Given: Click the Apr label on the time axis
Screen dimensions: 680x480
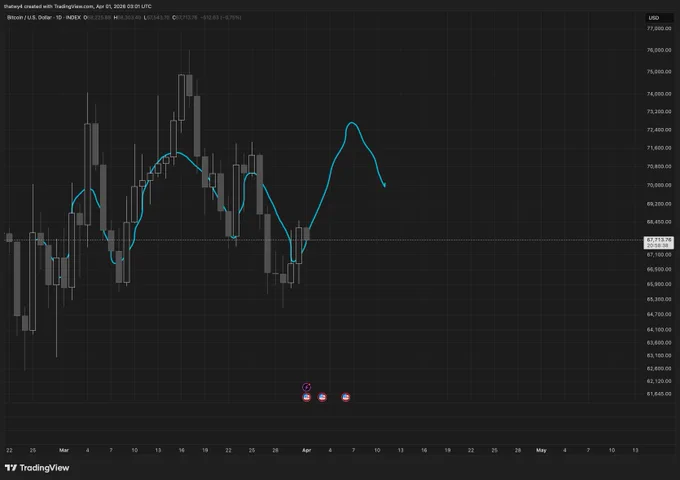Looking at the screenshot, I should pos(306,450).
